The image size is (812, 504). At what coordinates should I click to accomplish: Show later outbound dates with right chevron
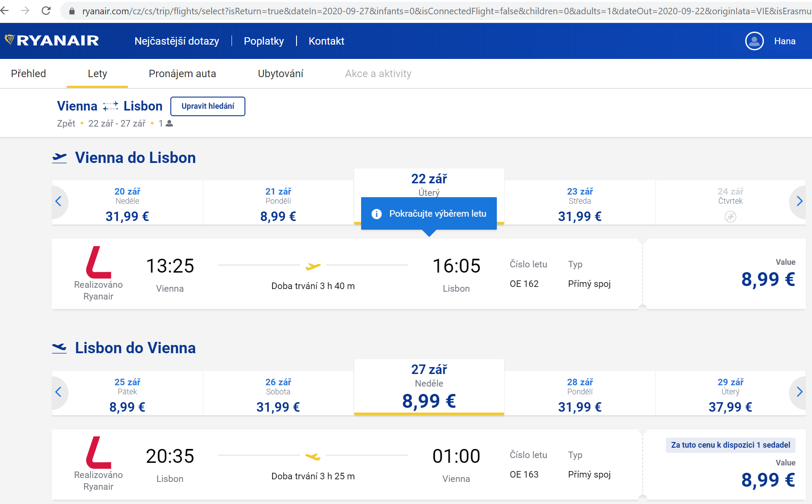tap(799, 201)
